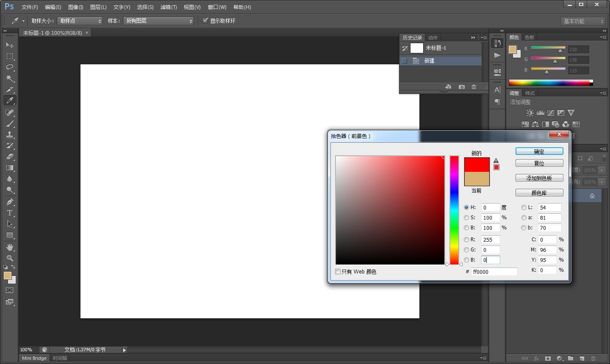Viewport: 610px width, 364px height.
Task: Select the Blur tool
Action: 10,179
